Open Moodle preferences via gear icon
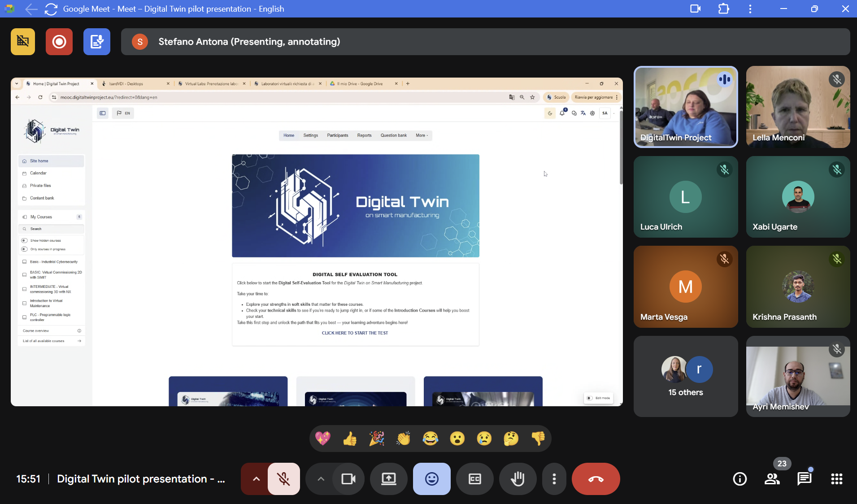The image size is (857, 504). pos(593,113)
